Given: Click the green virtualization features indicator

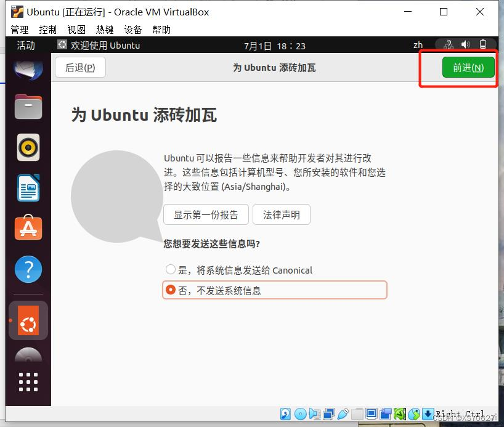Looking at the screenshot, I should [x=399, y=414].
